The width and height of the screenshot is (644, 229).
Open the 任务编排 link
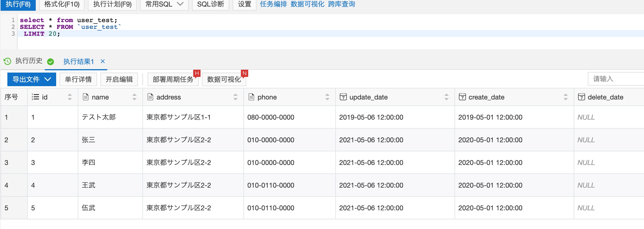(273, 4)
